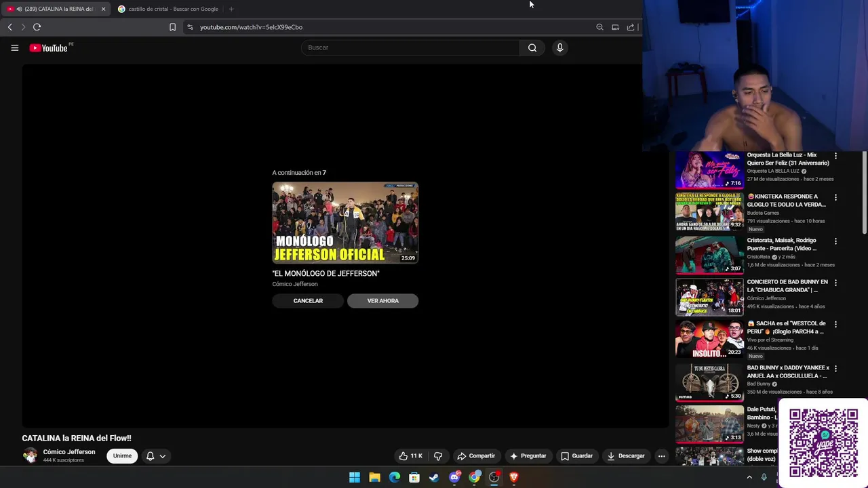Switch to castillo de cristal Google tab
The height and width of the screenshot is (488, 868).
(x=168, y=9)
